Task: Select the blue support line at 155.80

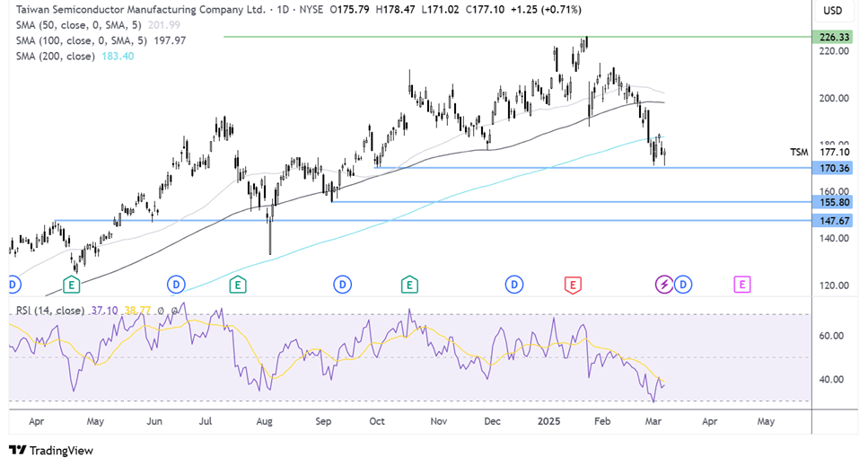Action: (571, 201)
